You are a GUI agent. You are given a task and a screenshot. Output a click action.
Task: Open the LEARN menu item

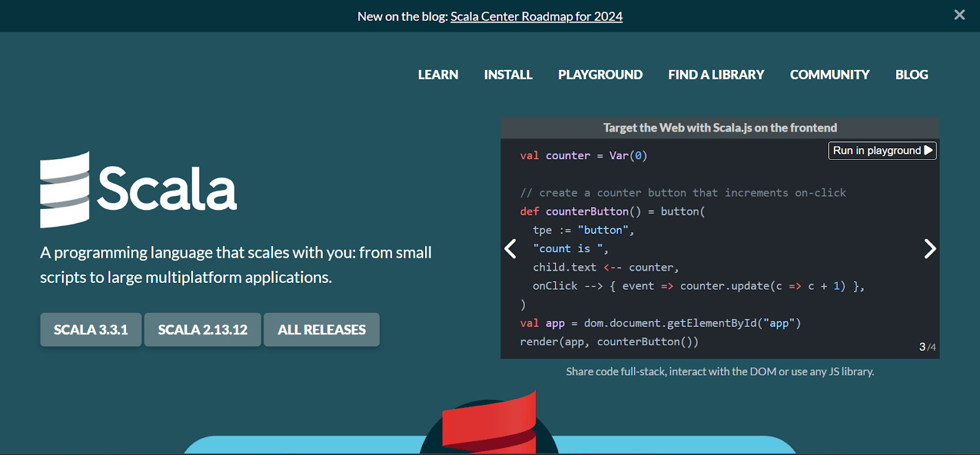coord(438,75)
